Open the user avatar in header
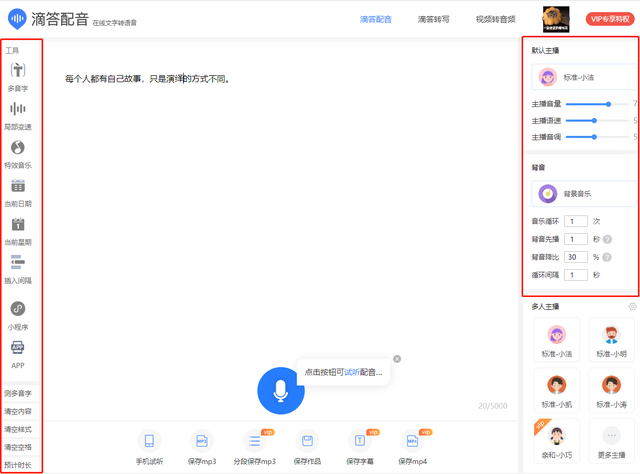Screen dimensions: 640x474 click(556, 19)
